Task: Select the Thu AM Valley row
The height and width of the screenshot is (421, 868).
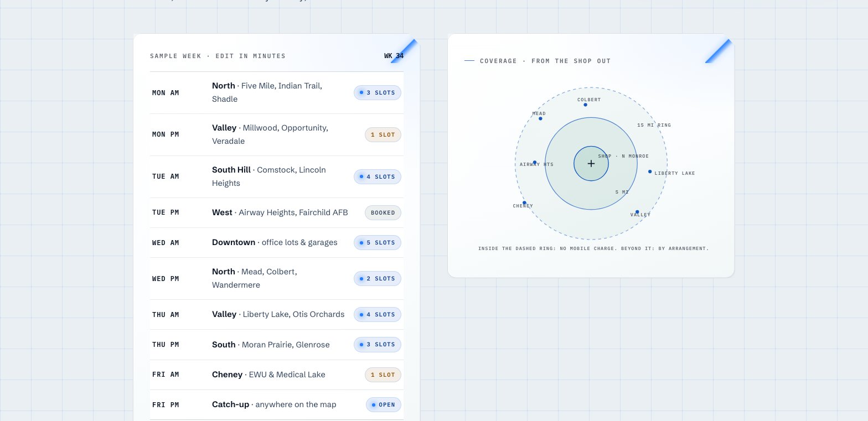Action: (x=277, y=315)
